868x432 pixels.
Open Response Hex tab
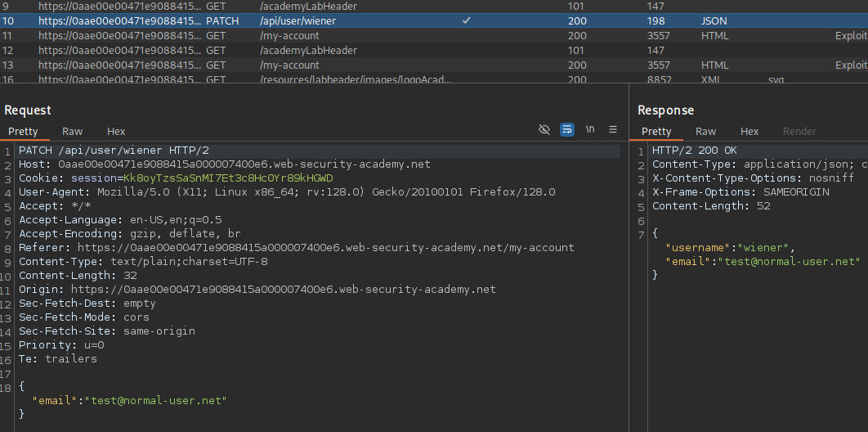coord(749,131)
